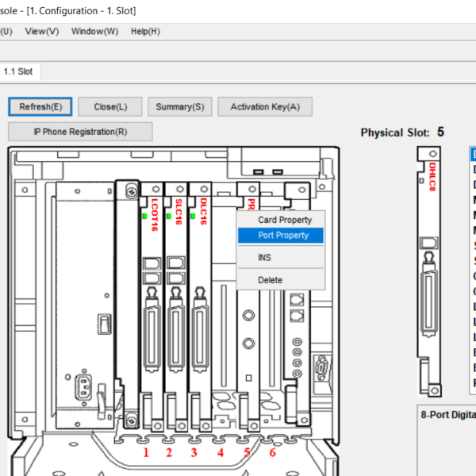
Task: Open IP Phone Registration(R)
Action: (80, 132)
